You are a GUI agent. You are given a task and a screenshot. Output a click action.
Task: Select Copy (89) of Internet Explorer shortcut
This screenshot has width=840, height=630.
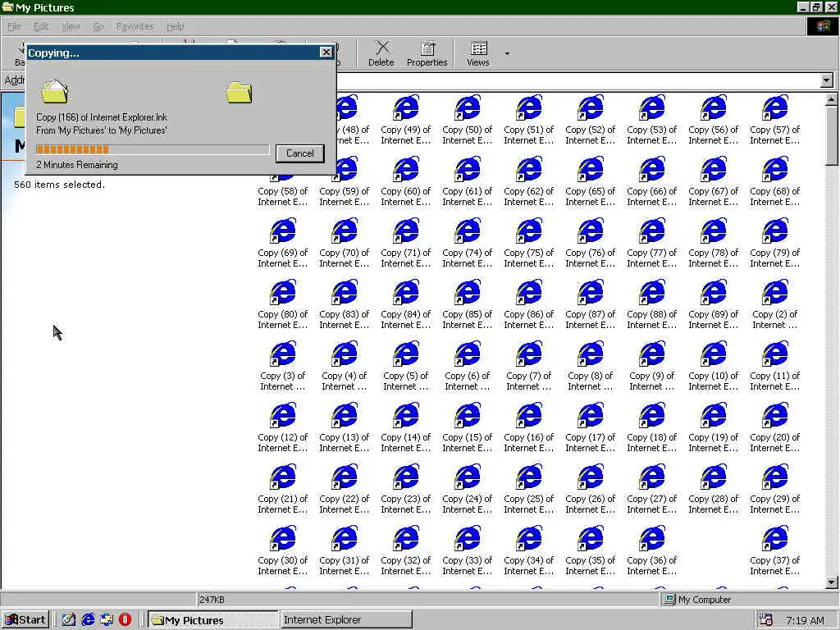714,305
